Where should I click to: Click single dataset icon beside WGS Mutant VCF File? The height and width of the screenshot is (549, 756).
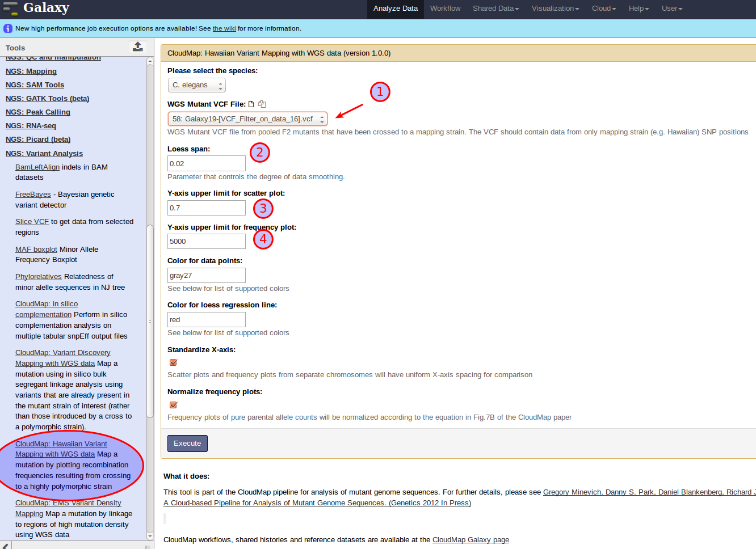pos(251,104)
